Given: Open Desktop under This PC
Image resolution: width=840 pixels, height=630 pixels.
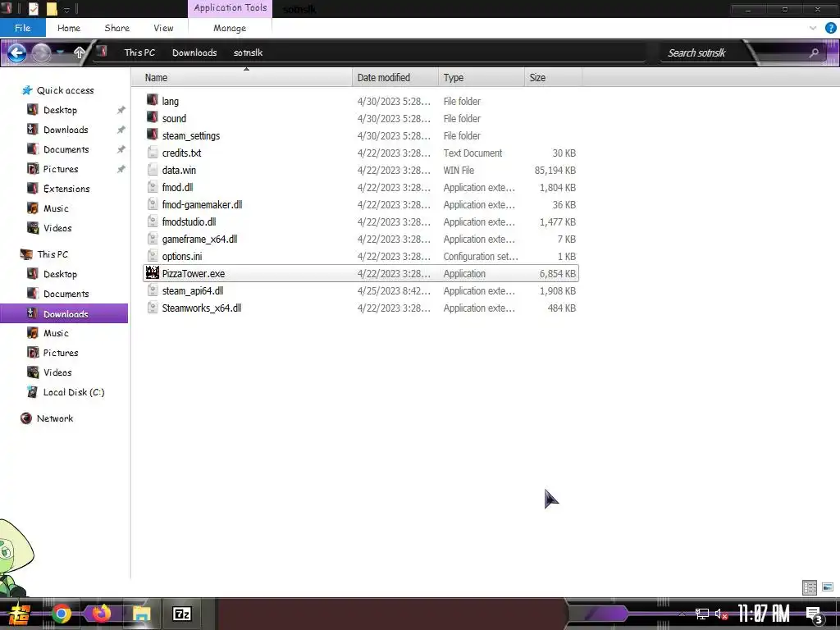Looking at the screenshot, I should [60, 274].
